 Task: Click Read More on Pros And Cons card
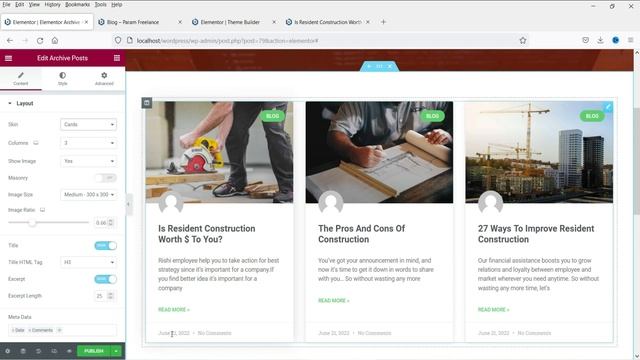[334, 300]
